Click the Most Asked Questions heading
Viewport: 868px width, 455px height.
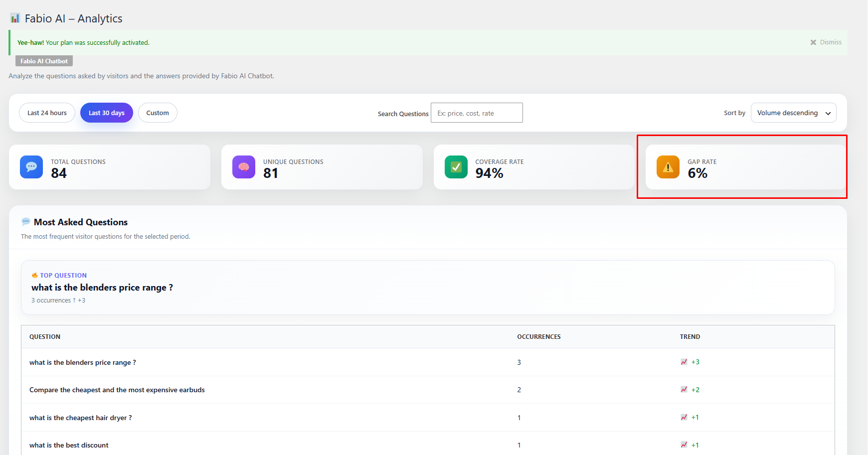click(x=81, y=222)
